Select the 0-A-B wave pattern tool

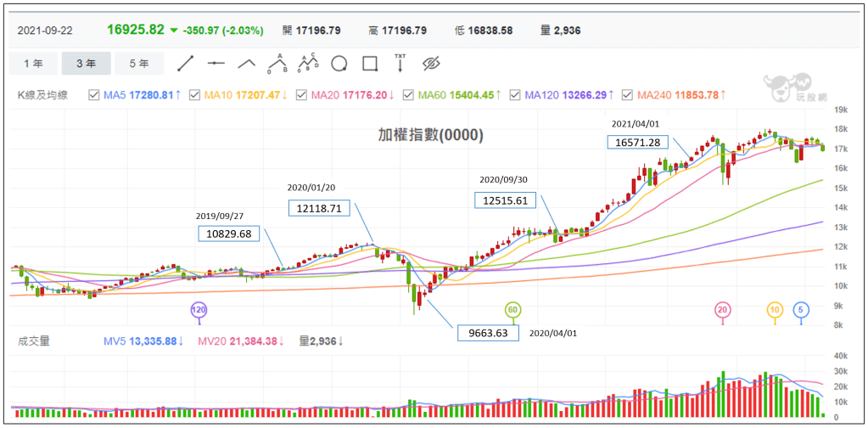coord(277,64)
